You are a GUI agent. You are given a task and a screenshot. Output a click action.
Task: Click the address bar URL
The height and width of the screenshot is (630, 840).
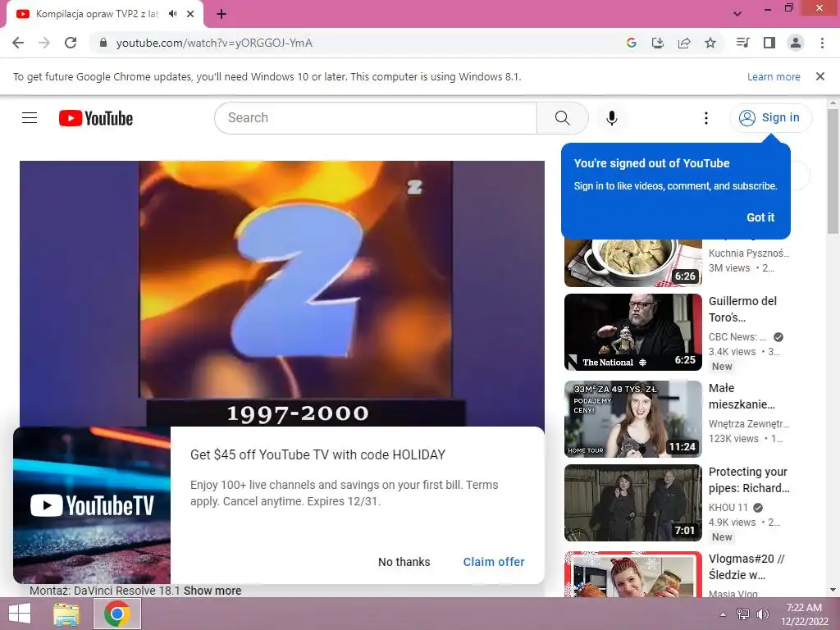point(214,43)
